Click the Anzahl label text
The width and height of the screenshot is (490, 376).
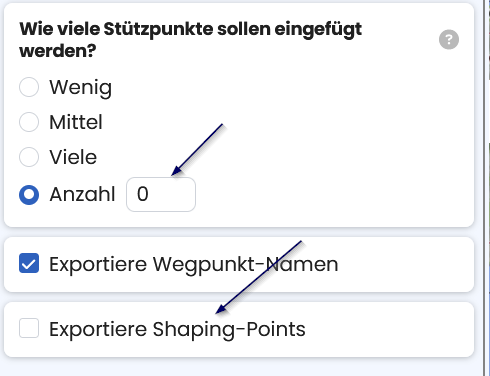pyautogui.click(x=82, y=194)
